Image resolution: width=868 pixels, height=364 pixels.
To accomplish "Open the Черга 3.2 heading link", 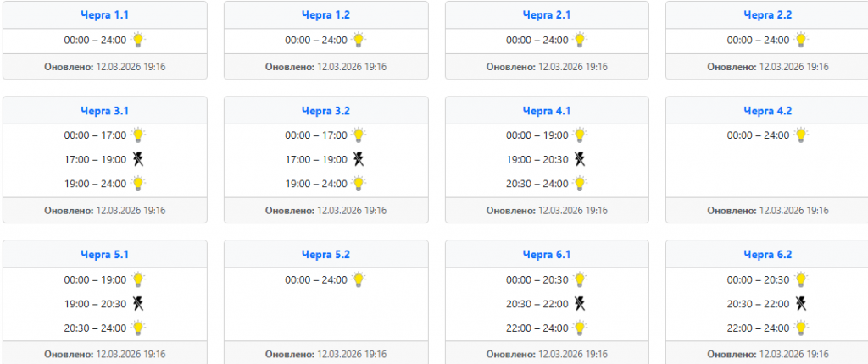I will coord(325,110).
